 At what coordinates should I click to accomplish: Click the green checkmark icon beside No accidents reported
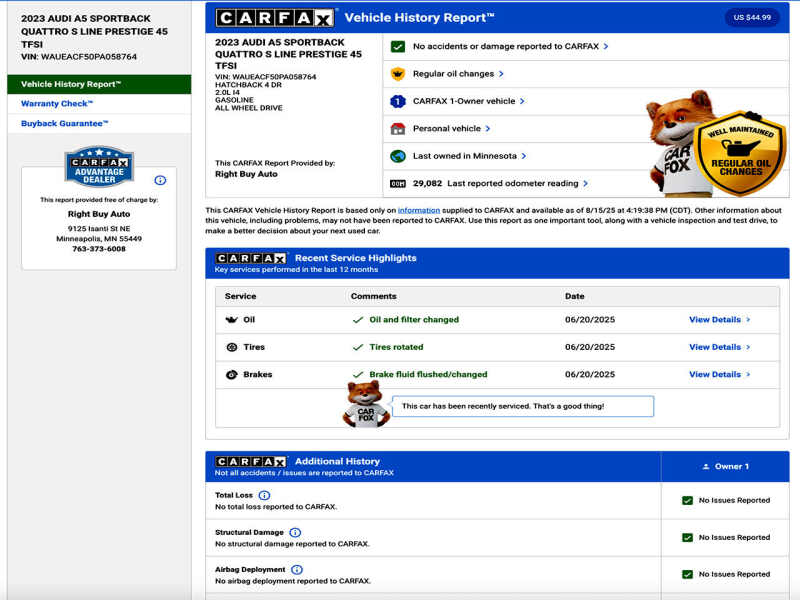tap(398, 46)
